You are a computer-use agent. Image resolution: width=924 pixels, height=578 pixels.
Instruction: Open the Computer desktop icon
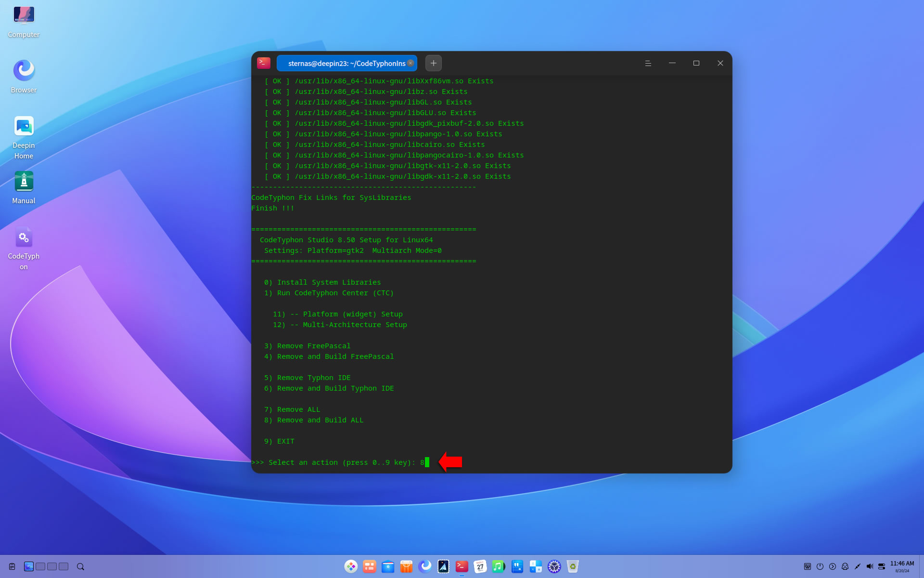point(24,22)
